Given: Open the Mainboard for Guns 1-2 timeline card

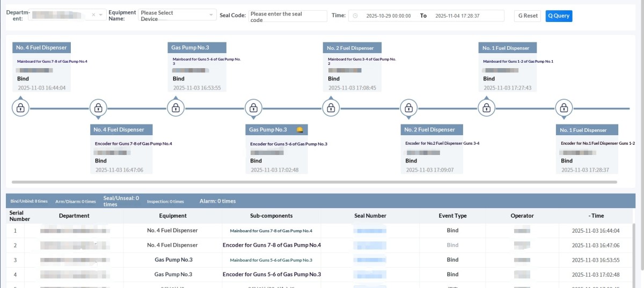Looking at the screenshot, I should click(x=508, y=67).
